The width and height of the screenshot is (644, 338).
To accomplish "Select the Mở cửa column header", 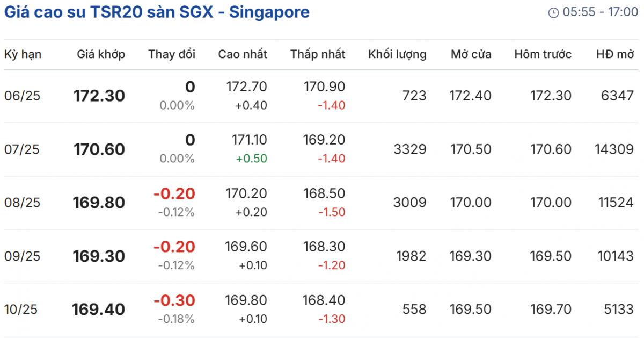I will (471, 54).
